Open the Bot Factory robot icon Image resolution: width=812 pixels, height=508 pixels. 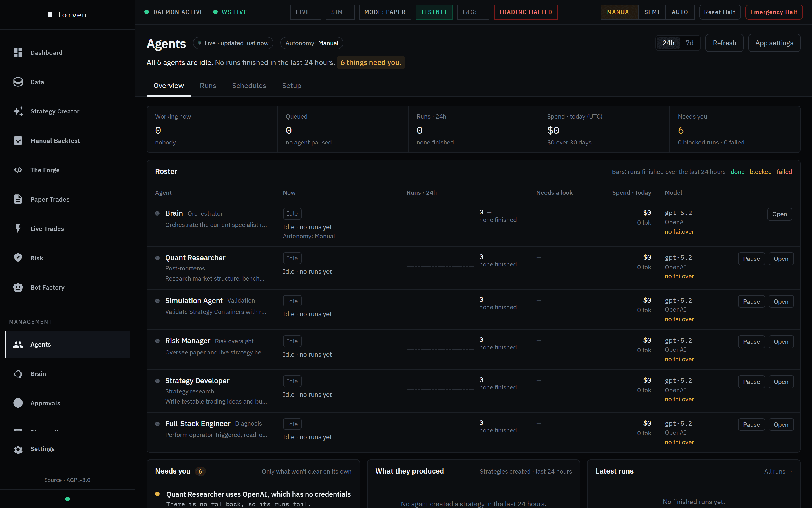(18, 287)
